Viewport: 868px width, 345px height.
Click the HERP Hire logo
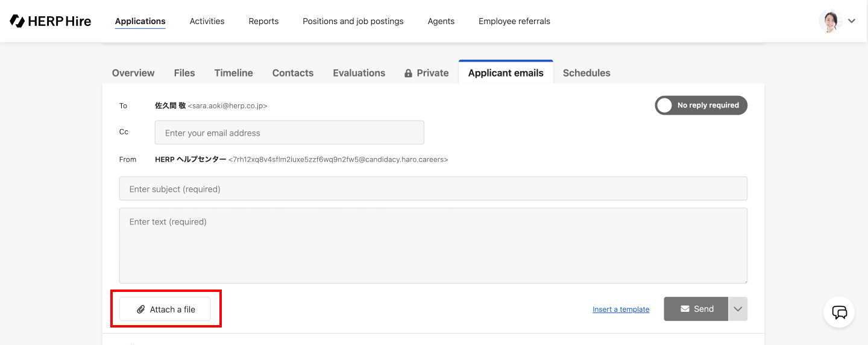(x=51, y=21)
